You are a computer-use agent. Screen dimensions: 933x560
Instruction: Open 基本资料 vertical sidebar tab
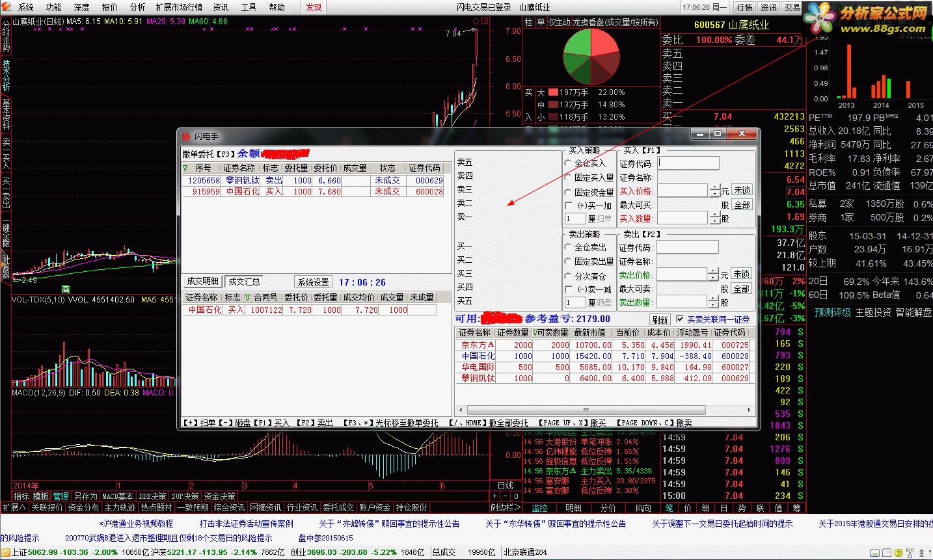[6, 114]
